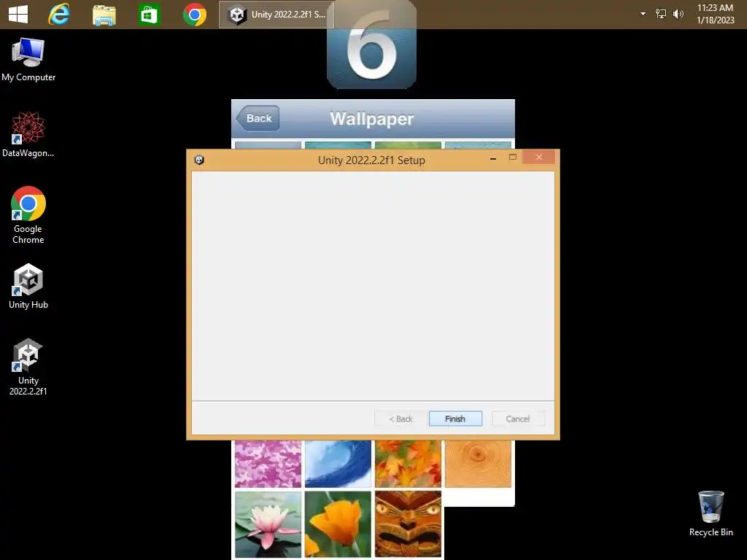747x560 pixels.
Task: Maximize the Unity Setup window
Action: [x=513, y=157]
